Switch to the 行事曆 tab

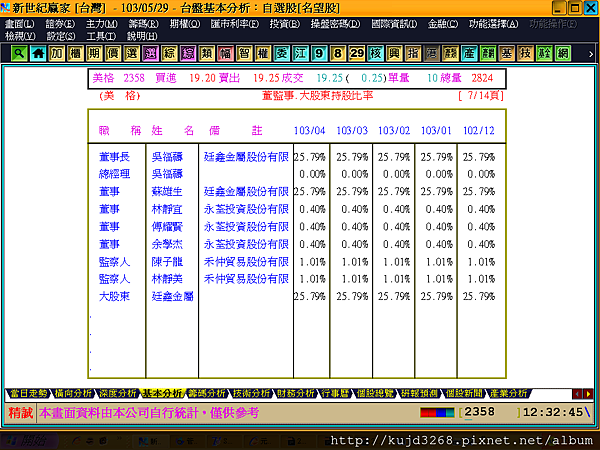point(335,393)
